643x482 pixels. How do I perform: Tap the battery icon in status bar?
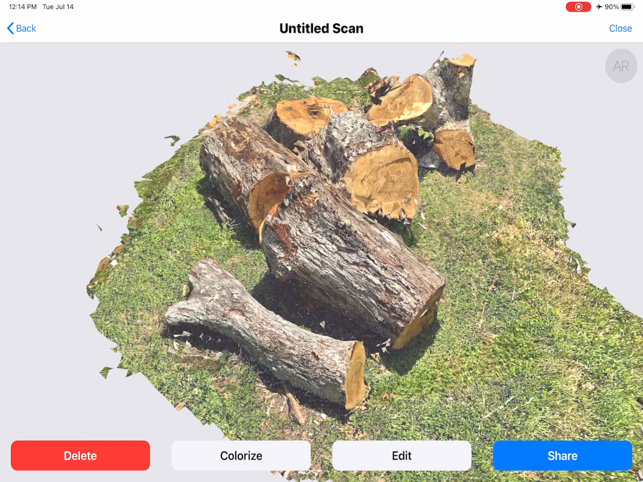[627, 7]
